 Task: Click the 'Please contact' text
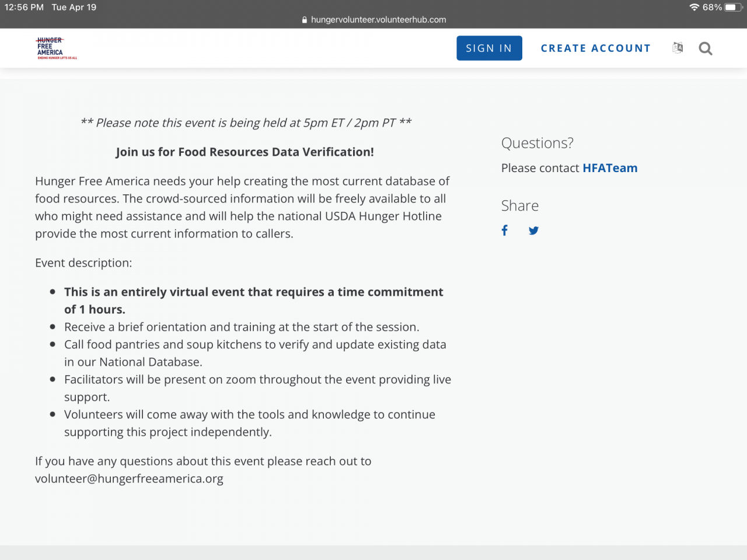pyautogui.click(x=540, y=168)
